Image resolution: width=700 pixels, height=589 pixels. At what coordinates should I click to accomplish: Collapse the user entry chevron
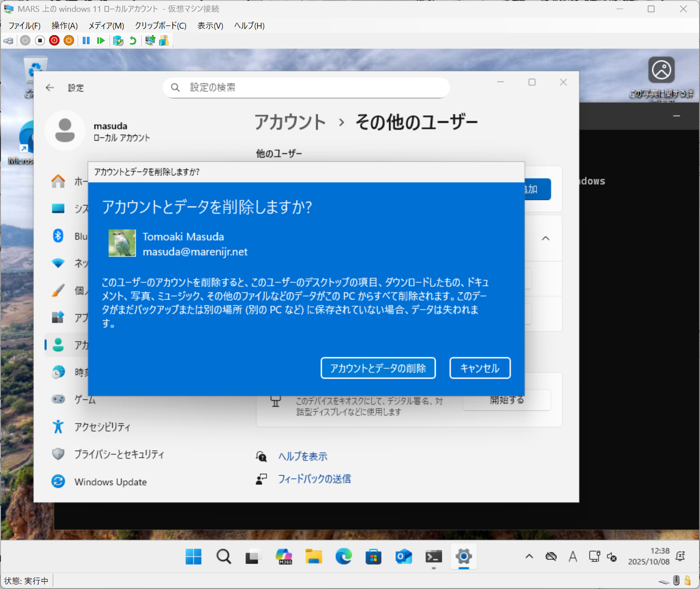[545, 238]
